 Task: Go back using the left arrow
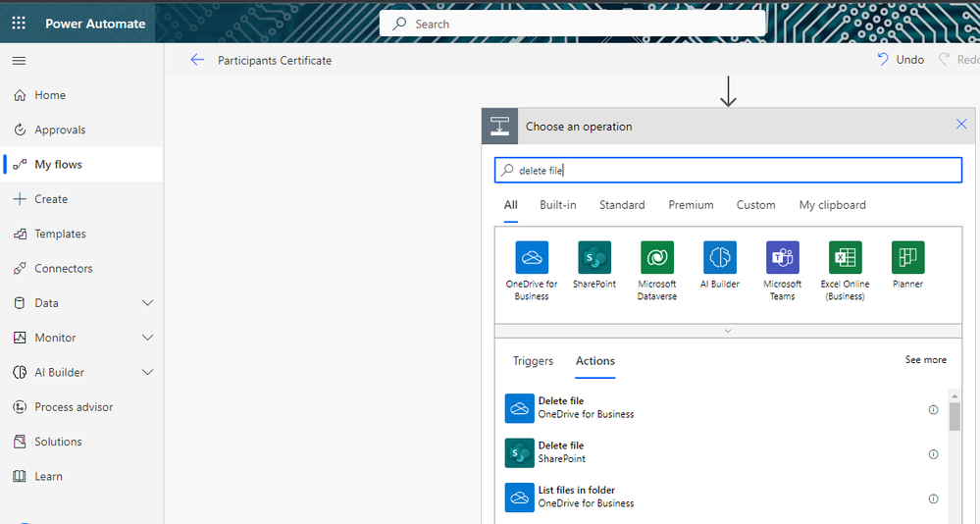(x=197, y=60)
